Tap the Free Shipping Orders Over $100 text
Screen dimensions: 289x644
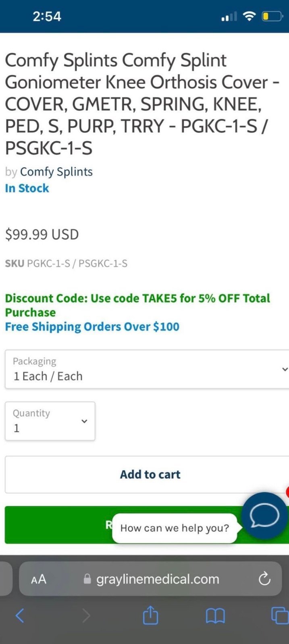coord(92,326)
